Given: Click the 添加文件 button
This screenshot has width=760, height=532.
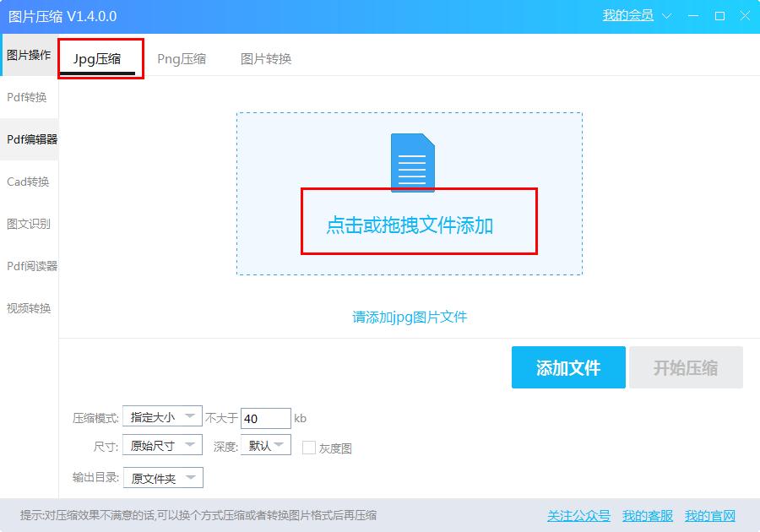Looking at the screenshot, I should click(x=568, y=367).
